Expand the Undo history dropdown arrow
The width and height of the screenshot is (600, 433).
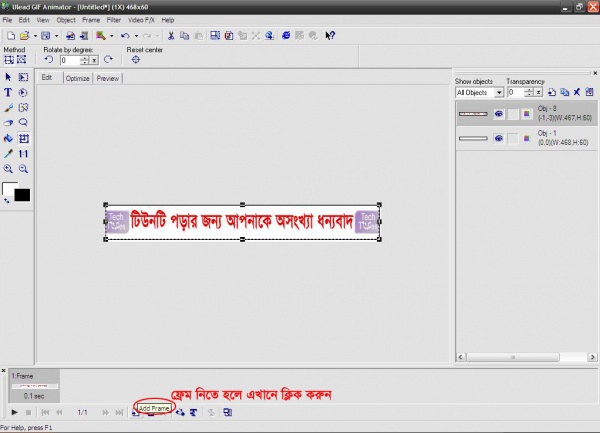point(136,36)
